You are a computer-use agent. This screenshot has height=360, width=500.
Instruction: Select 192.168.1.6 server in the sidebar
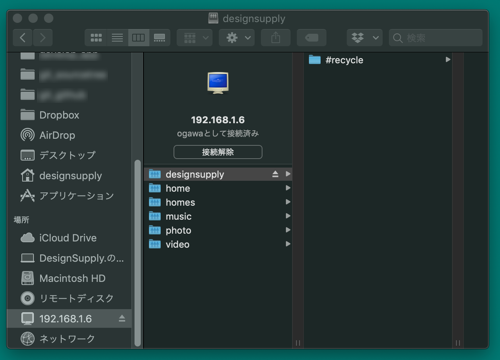tap(69, 319)
